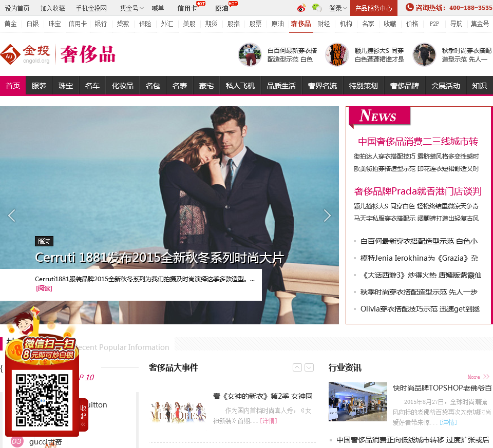Screen dimensions: 493x448
Task: Open 奢侈品牌 in the main menu
Action: pos(405,86)
